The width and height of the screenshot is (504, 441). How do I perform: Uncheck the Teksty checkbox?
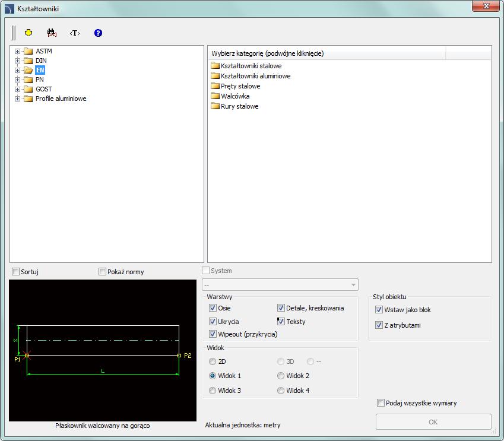coord(281,321)
